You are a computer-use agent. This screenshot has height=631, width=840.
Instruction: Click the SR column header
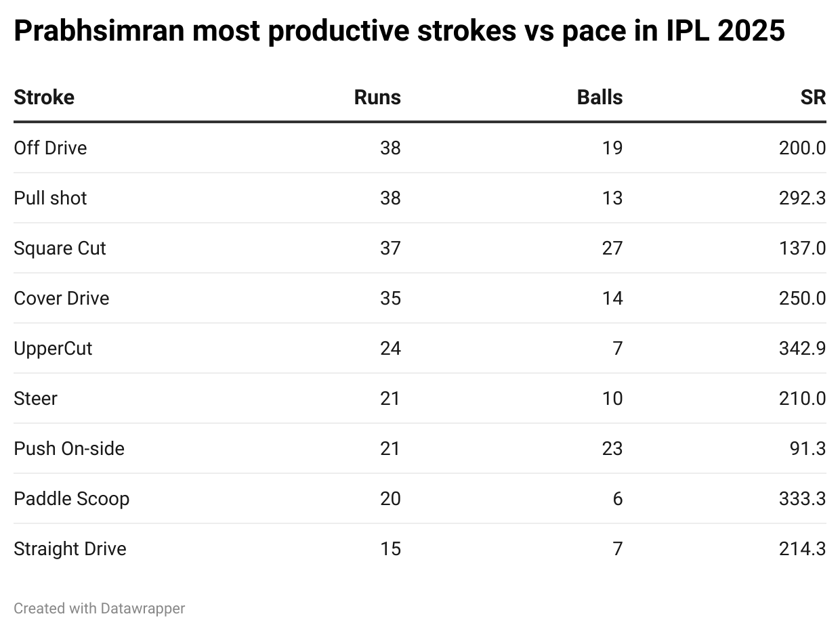tap(813, 97)
